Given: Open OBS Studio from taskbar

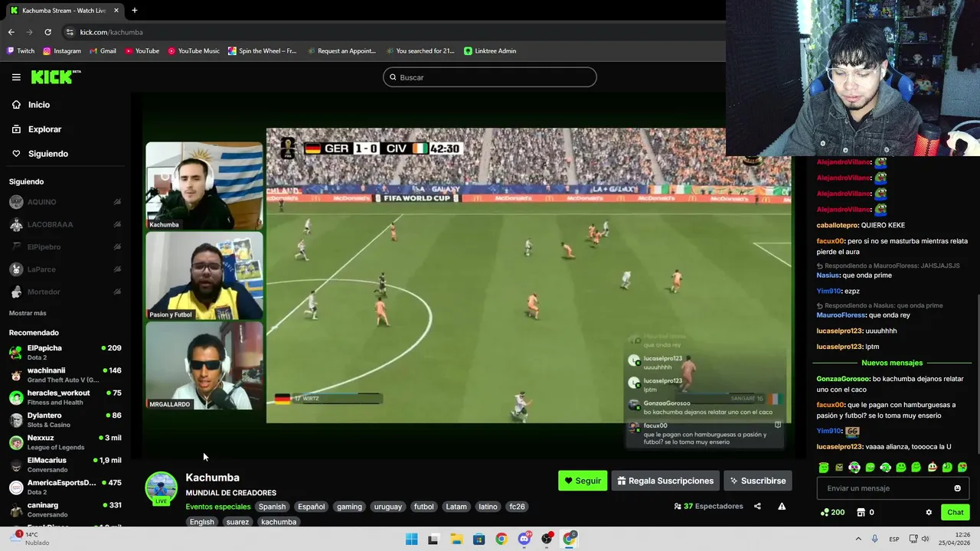Looking at the screenshot, I should (547, 539).
